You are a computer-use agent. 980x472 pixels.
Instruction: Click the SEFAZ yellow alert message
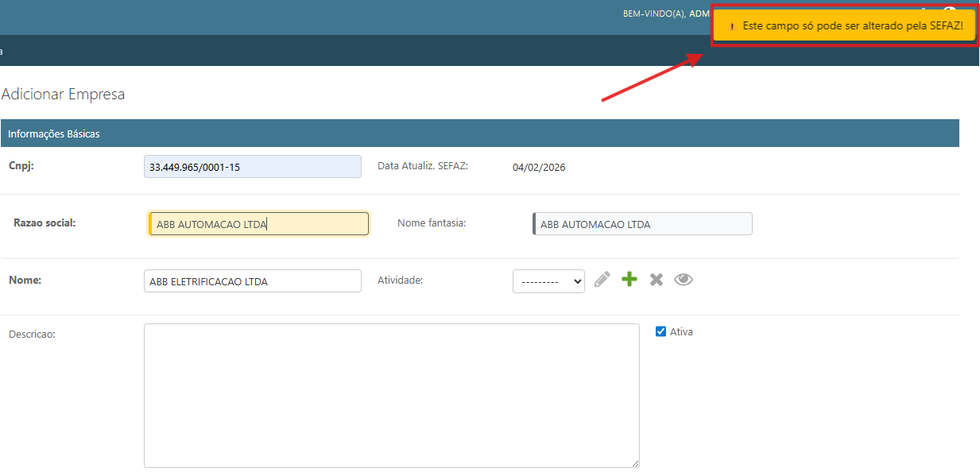tap(852, 26)
